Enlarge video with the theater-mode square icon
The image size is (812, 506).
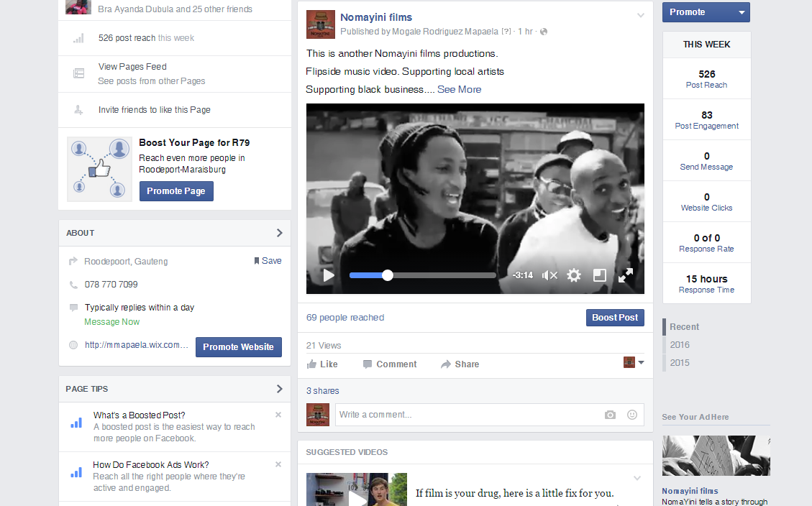599,275
